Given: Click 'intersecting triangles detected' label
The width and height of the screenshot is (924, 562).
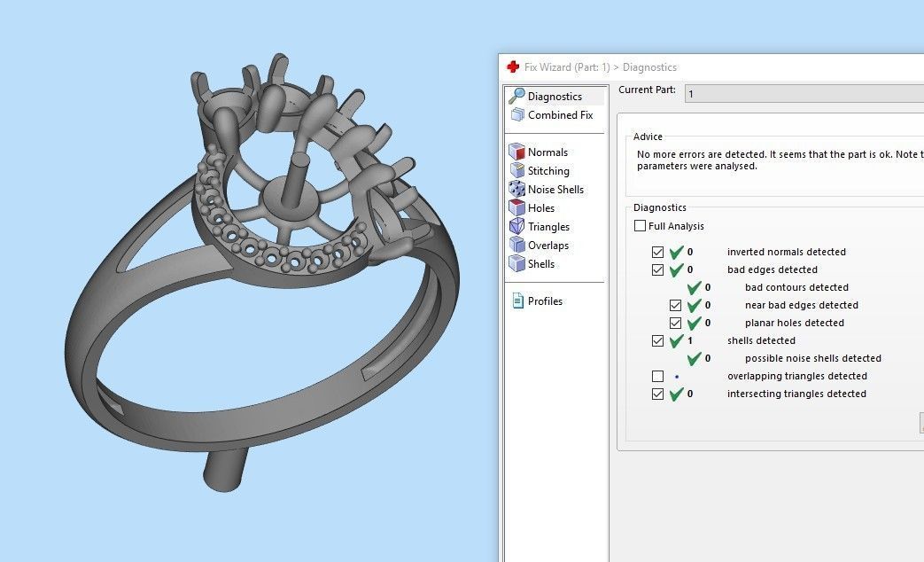Looking at the screenshot, I should 796,394.
